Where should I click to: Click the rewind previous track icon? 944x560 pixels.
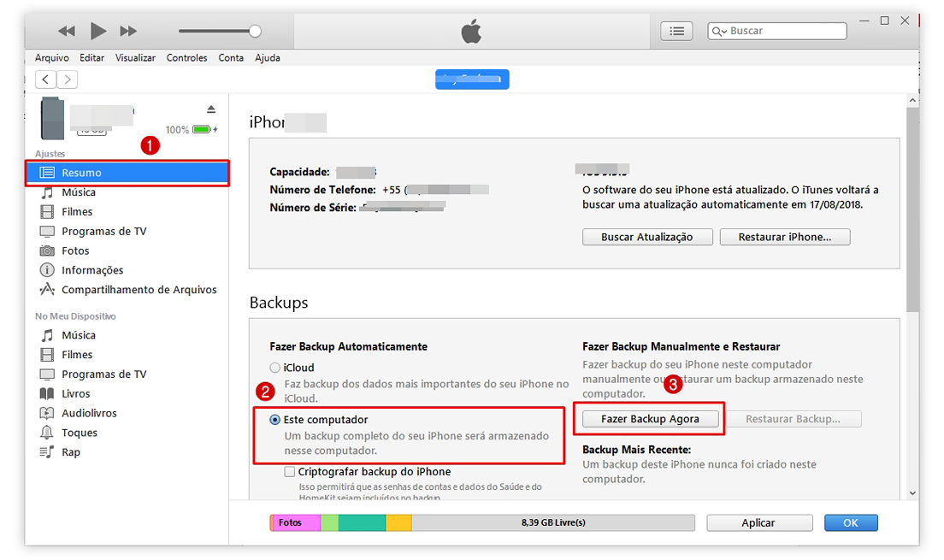[67, 32]
